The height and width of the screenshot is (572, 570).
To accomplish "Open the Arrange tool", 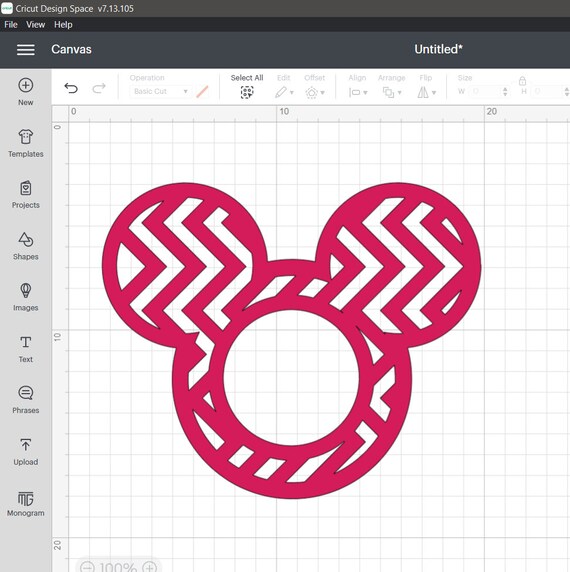I will (388, 93).
